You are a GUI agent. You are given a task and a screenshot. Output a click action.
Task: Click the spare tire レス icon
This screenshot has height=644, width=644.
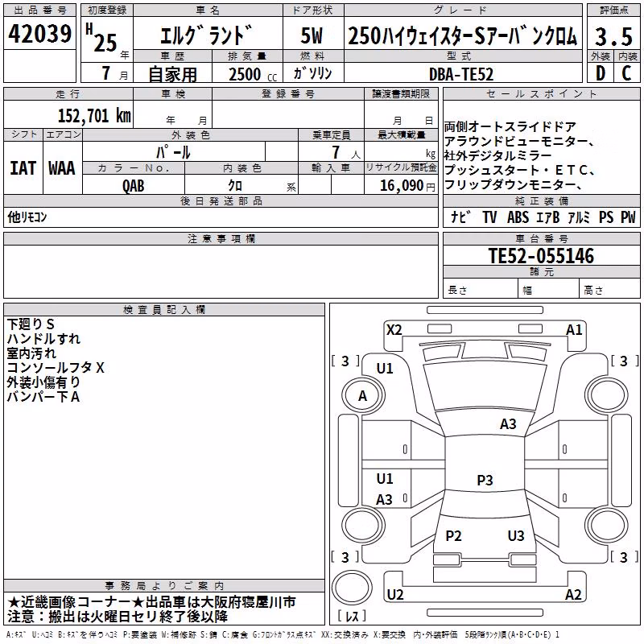click(x=352, y=588)
